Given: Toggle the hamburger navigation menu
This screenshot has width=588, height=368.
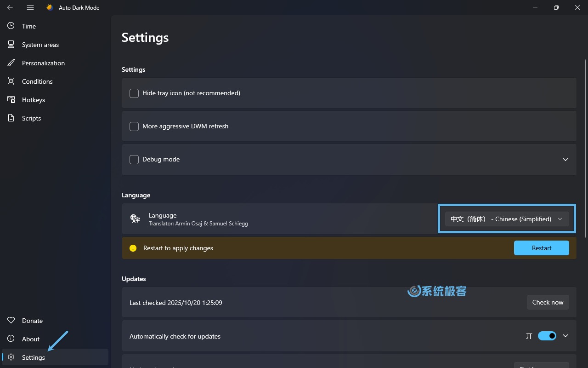Looking at the screenshot, I should pos(30,8).
